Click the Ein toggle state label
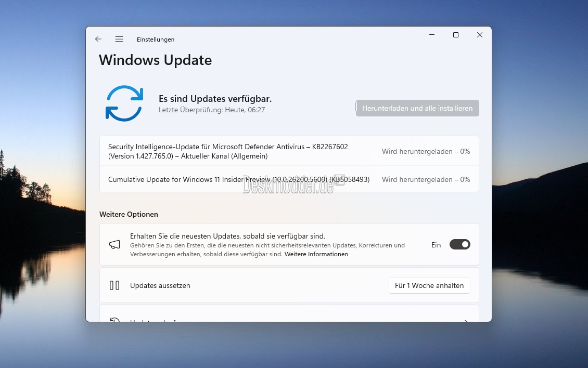Viewport: 588px width, 368px height. click(436, 245)
